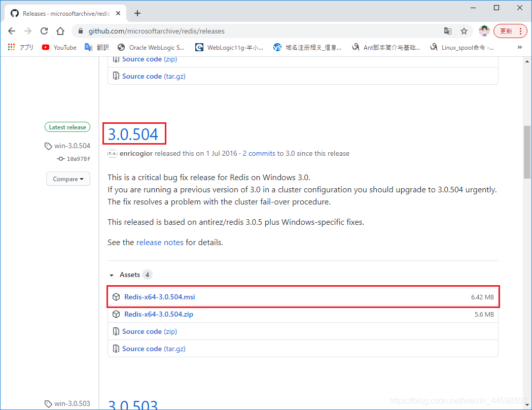Open the 域名注册相关 bookmark
532x410 pixels.
[x=307, y=48]
